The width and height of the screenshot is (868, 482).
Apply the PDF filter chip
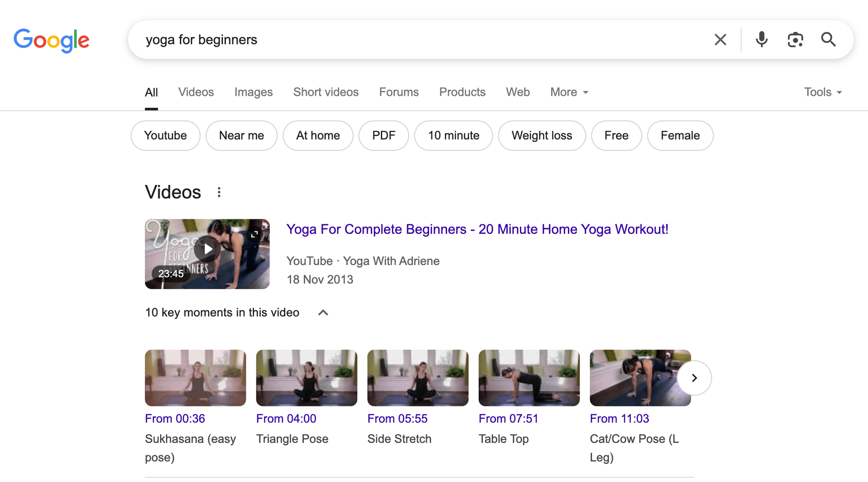(x=384, y=136)
